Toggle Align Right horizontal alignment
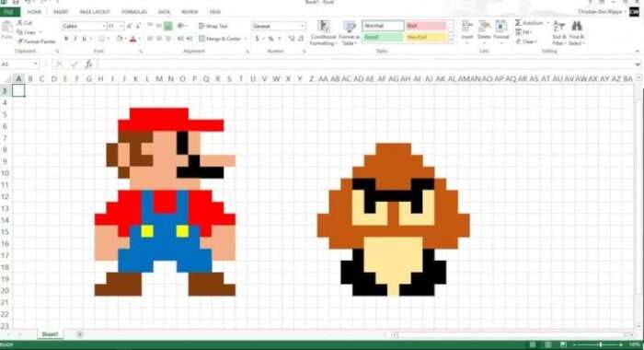Image resolution: width=644 pixels, height=350 pixels. tap(168, 39)
